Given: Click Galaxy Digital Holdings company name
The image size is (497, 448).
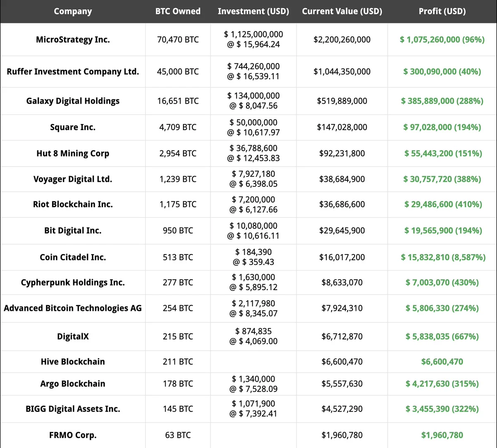Looking at the screenshot, I should 73,101.
